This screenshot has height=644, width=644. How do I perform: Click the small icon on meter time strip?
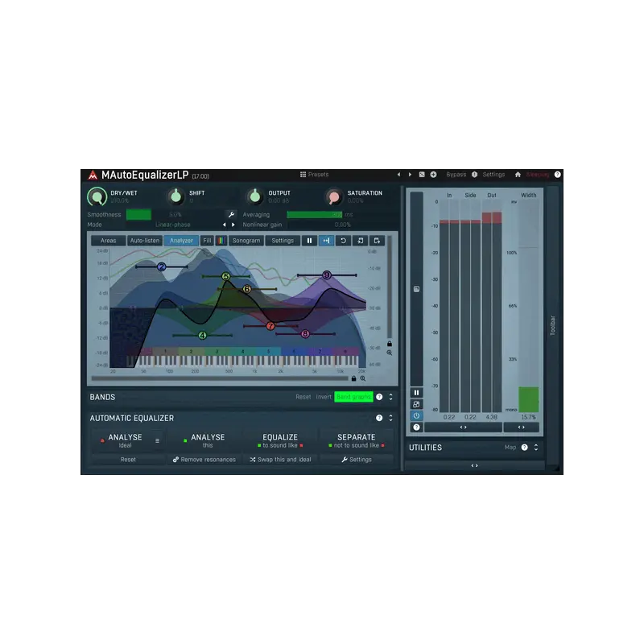[x=416, y=289]
